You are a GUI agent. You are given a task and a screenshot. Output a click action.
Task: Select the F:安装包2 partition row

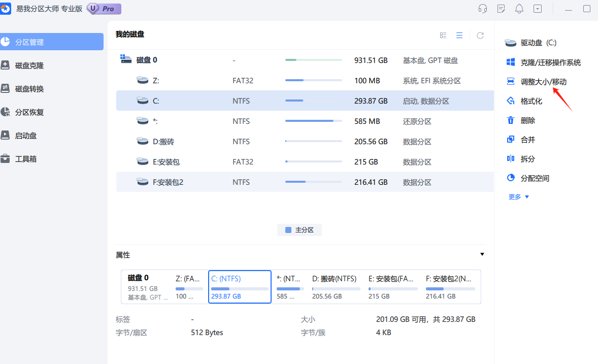(305, 182)
